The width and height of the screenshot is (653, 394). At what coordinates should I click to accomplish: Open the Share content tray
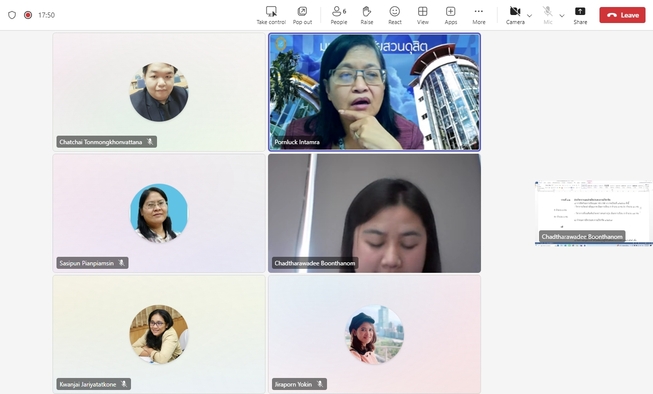[580, 15]
